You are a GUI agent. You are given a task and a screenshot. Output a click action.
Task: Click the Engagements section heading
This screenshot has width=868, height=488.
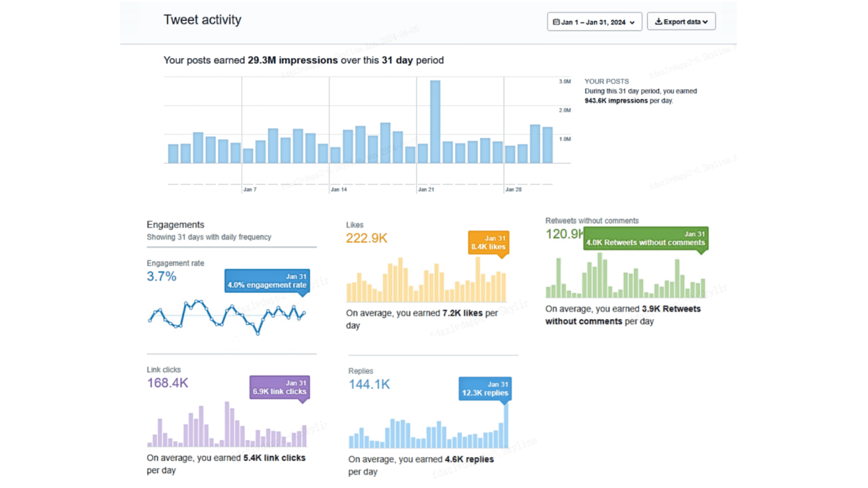(175, 225)
